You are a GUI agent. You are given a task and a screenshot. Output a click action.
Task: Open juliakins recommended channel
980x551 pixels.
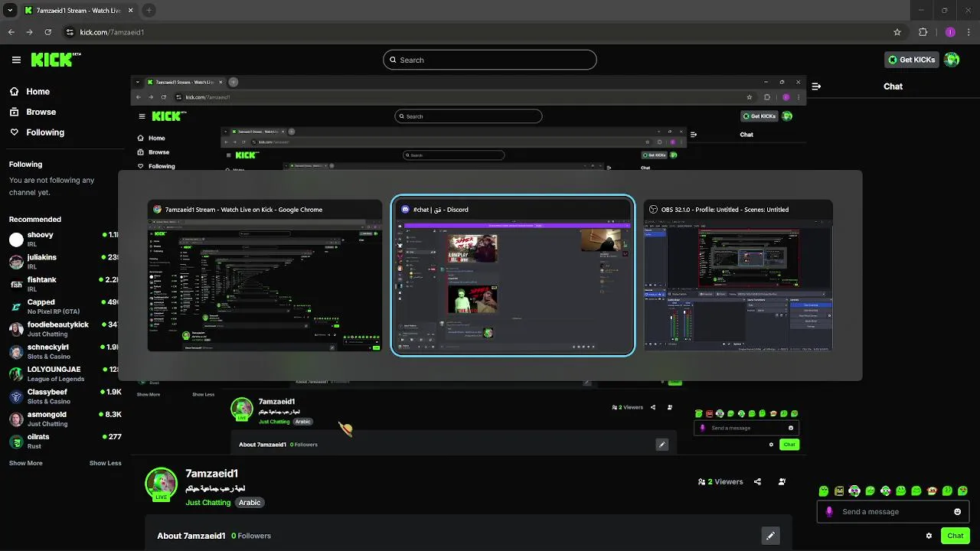click(x=65, y=262)
